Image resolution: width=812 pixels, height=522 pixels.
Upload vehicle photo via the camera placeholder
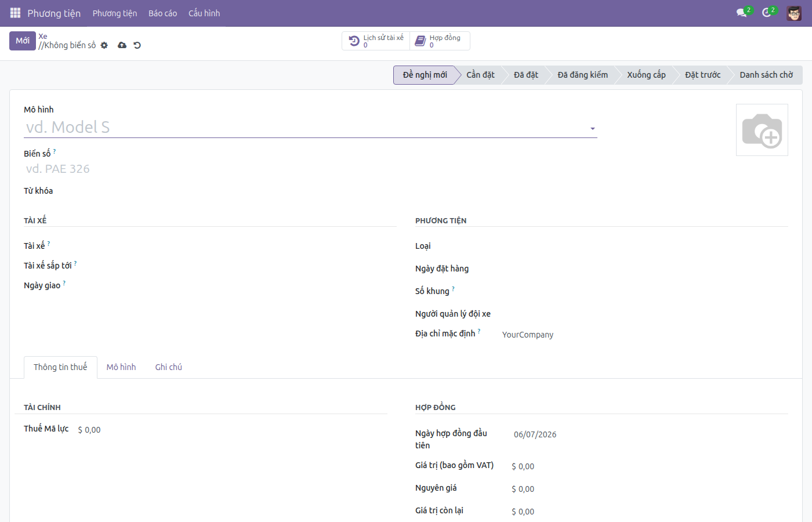[x=762, y=130]
